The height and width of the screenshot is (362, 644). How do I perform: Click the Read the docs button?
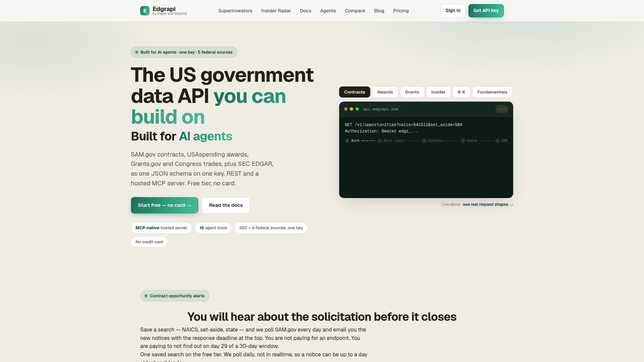click(x=226, y=205)
